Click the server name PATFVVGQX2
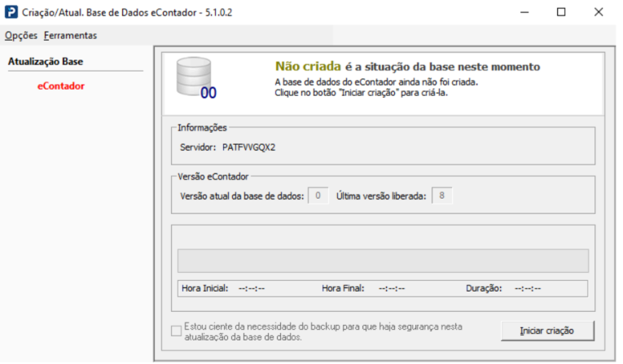The width and height of the screenshot is (623, 364). [248, 147]
